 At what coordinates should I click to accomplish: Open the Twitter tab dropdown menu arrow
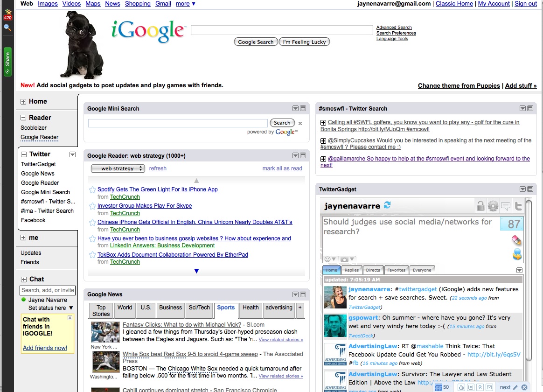tap(72, 154)
